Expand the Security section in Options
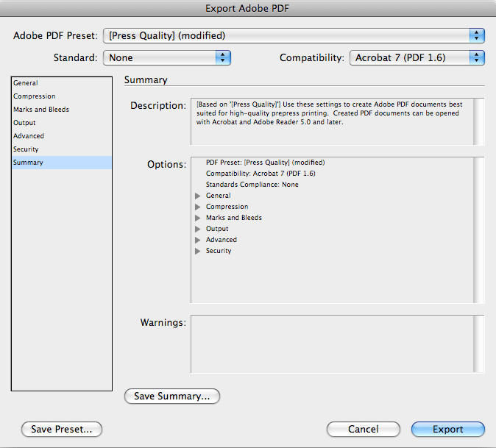This screenshot has height=448, width=496. (198, 251)
